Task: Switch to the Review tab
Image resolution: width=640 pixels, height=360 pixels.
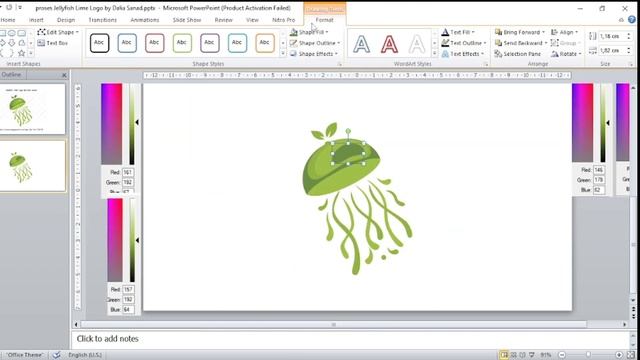Action: coord(223,20)
